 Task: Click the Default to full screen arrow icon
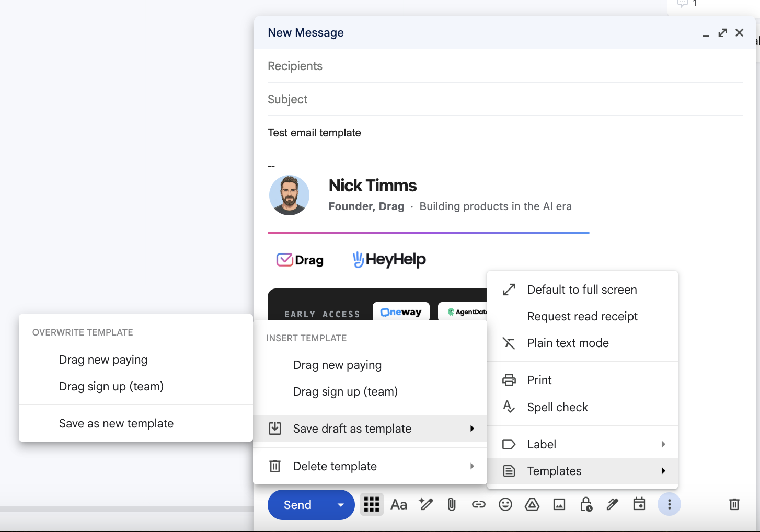point(509,290)
